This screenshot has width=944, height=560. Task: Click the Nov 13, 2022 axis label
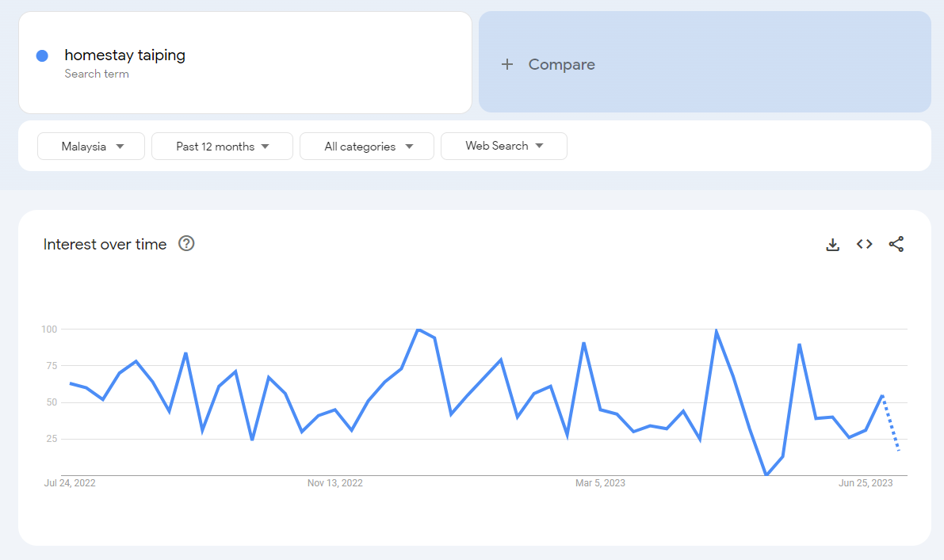[x=334, y=483]
